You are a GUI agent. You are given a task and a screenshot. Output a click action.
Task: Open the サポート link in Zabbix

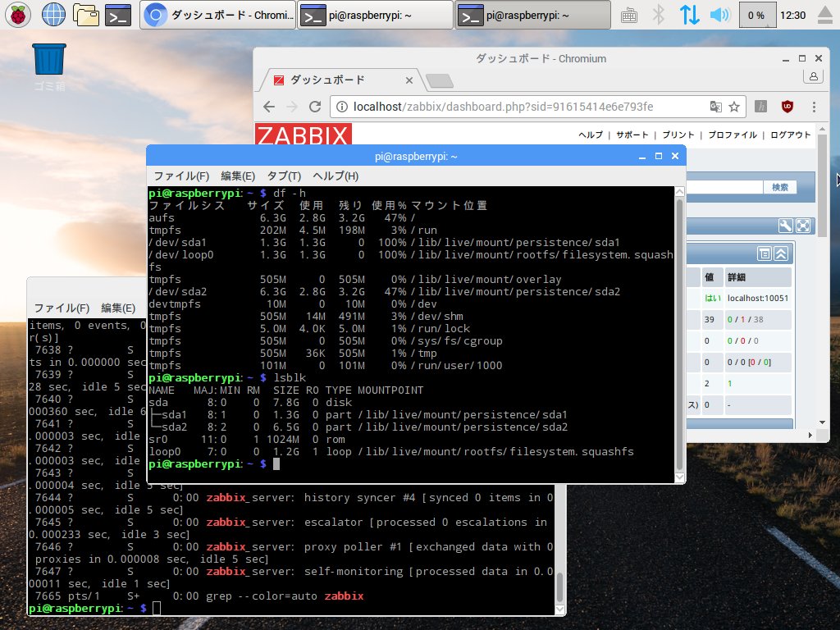click(632, 135)
